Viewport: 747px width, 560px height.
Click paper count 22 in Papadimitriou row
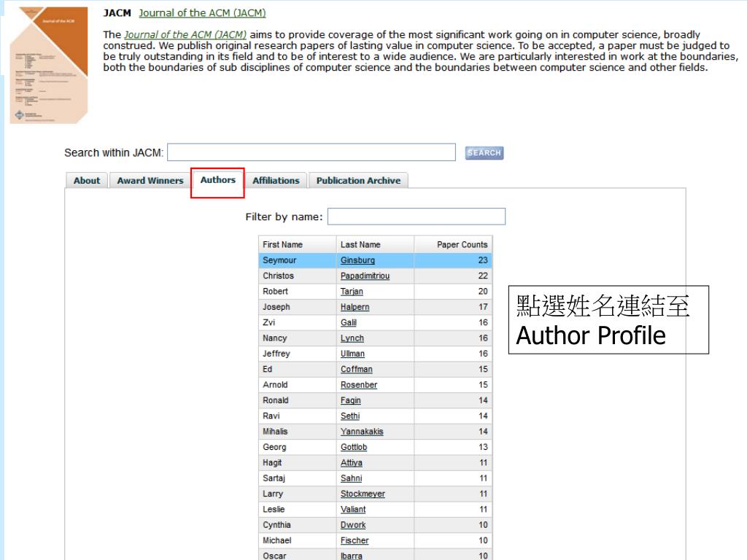click(x=483, y=276)
